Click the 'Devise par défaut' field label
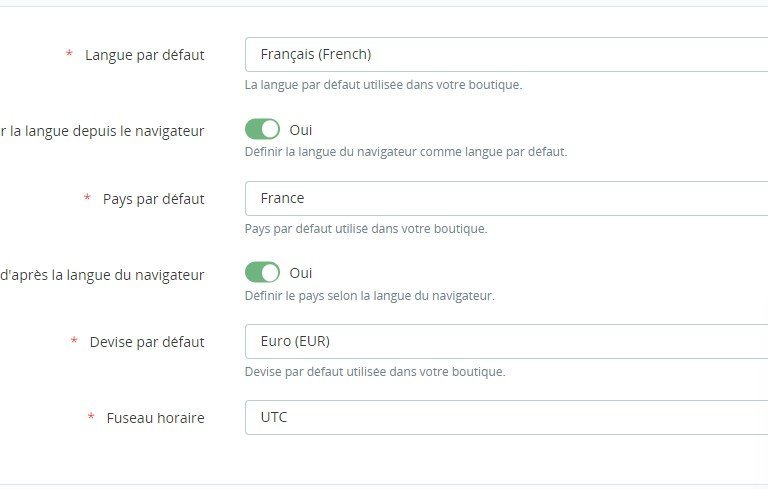768x489 pixels. pyautogui.click(x=146, y=342)
